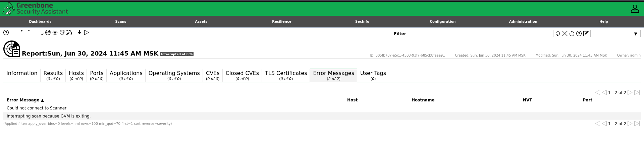Open the Configuration menu

point(442,21)
